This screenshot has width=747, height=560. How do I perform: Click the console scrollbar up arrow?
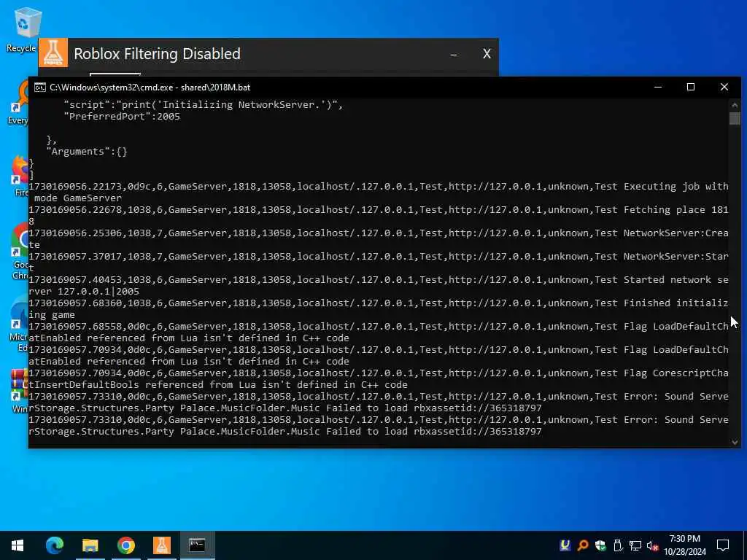tap(735, 105)
